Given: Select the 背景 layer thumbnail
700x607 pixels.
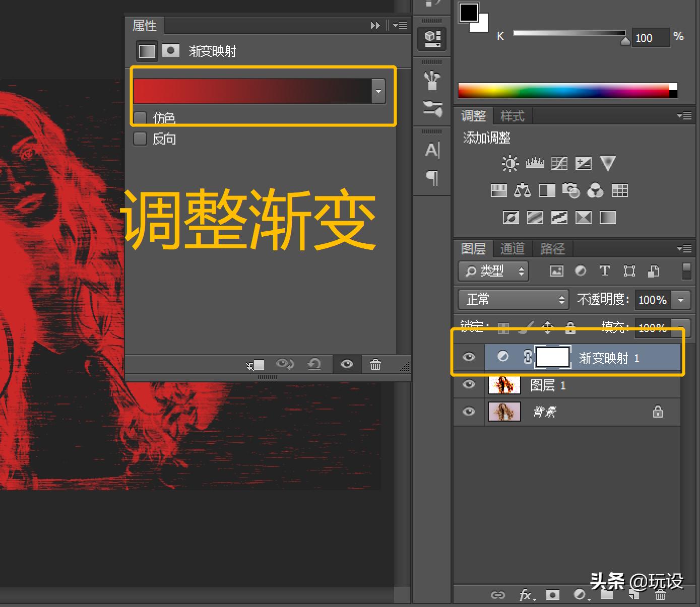Looking at the screenshot, I should click(x=504, y=412).
